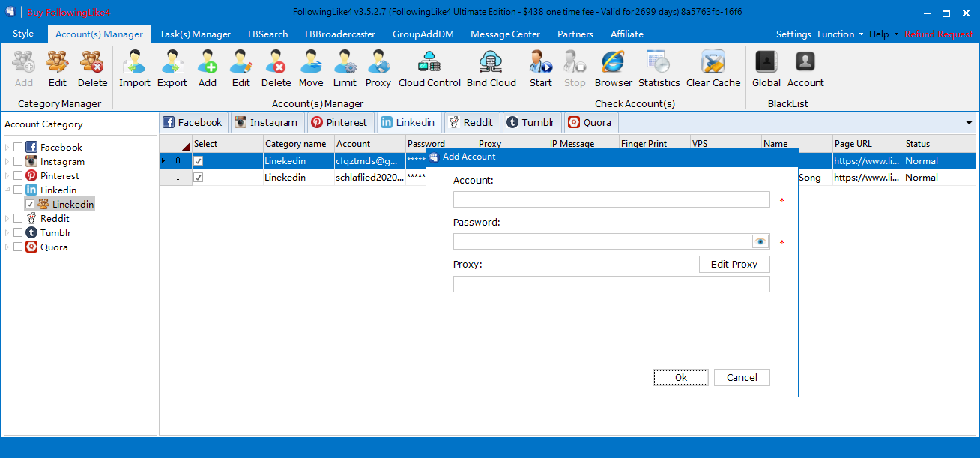The image size is (980, 458).
Task: Open the Global blacklist
Action: pyautogui.click(x=766, y=69)
